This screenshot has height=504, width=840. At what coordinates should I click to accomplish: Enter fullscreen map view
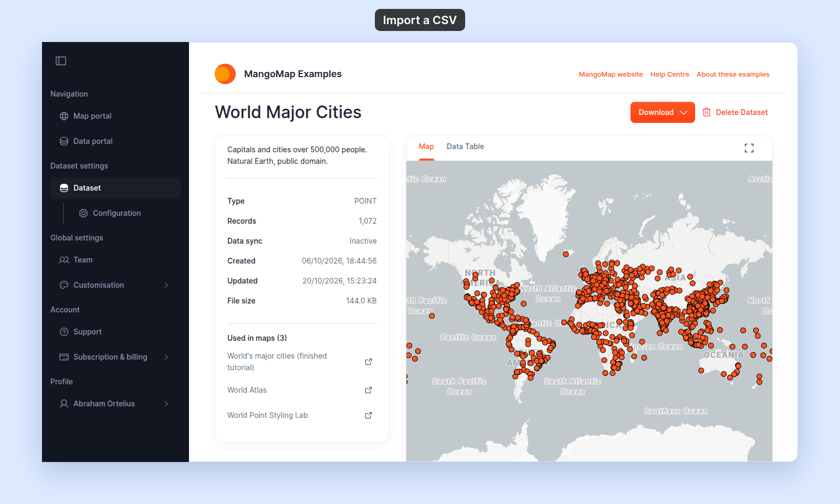click(749, 148)
